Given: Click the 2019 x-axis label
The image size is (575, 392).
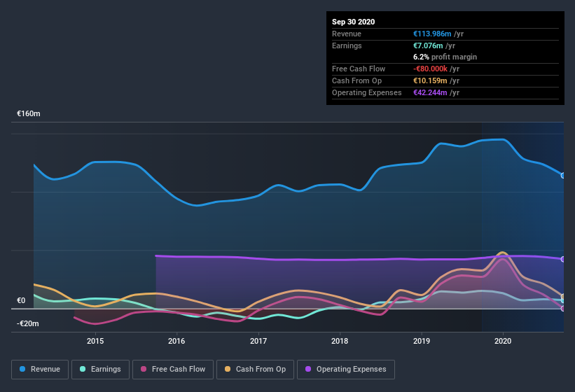Looking at the screenshot, I should coord(422,341).
